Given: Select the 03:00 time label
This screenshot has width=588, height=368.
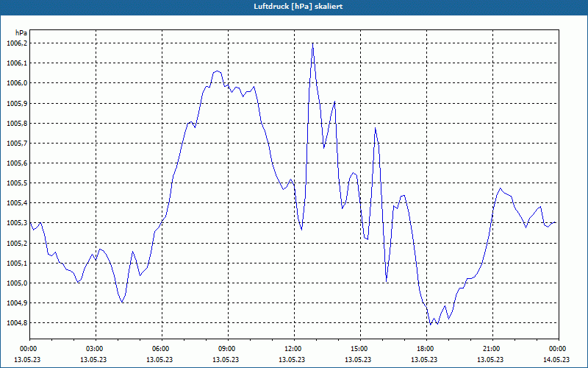Looking at the screenshot, I should [95, 349].
